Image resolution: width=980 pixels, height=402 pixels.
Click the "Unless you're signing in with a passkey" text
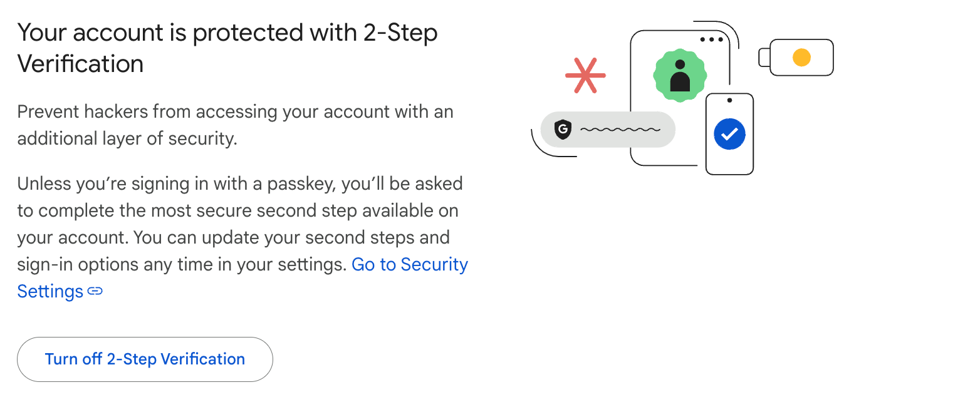(240, 184)
